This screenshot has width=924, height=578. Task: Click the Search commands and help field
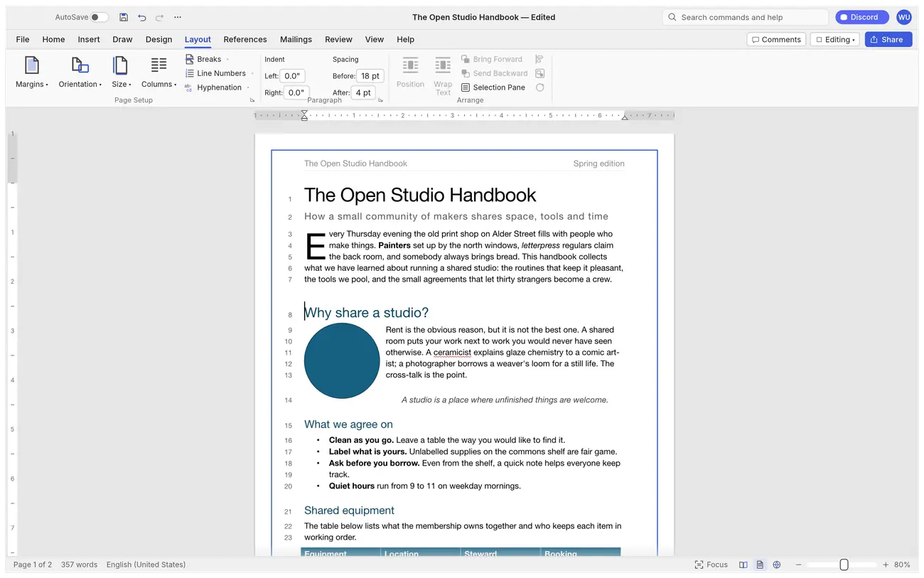[746, 17]
